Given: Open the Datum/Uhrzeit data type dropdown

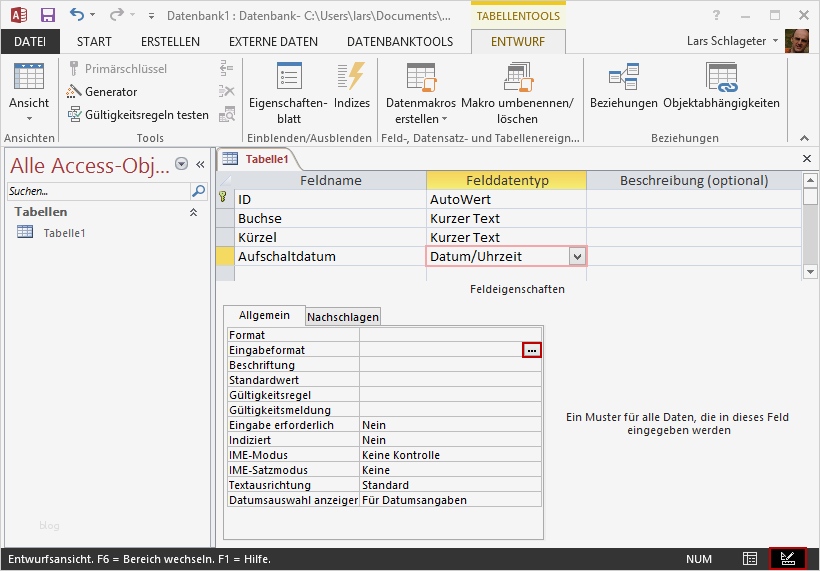Looking at the screenshot, I should 577,257.
